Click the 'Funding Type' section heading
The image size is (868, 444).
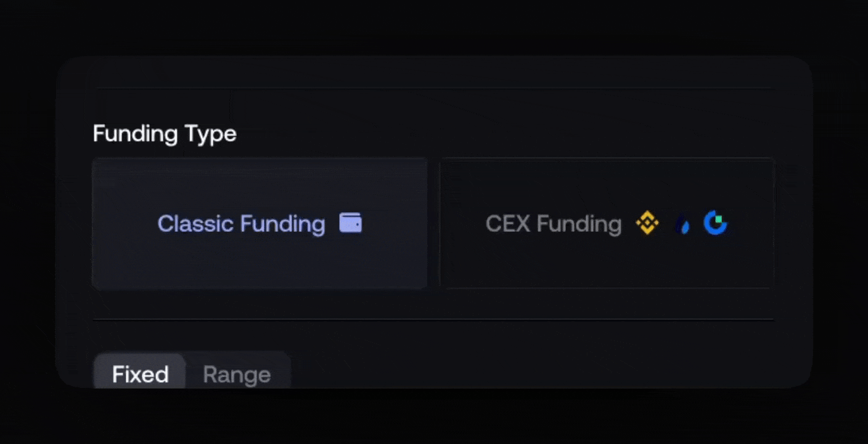[165, 134]
